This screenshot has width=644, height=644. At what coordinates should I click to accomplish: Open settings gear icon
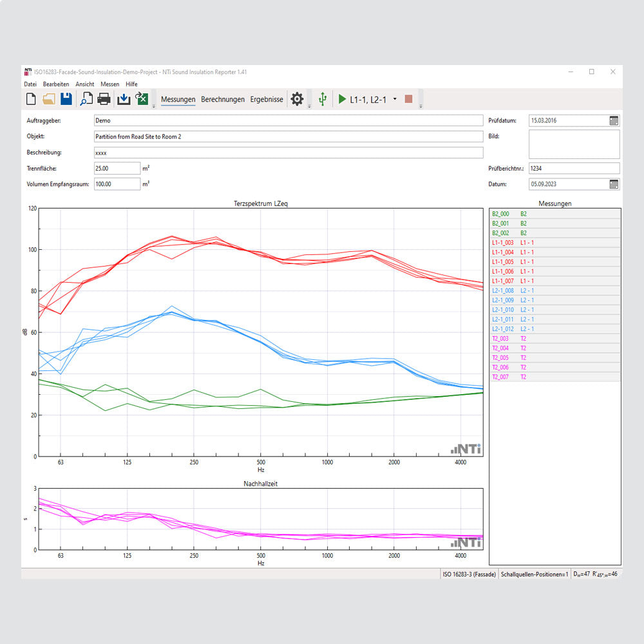coord(297,99)
